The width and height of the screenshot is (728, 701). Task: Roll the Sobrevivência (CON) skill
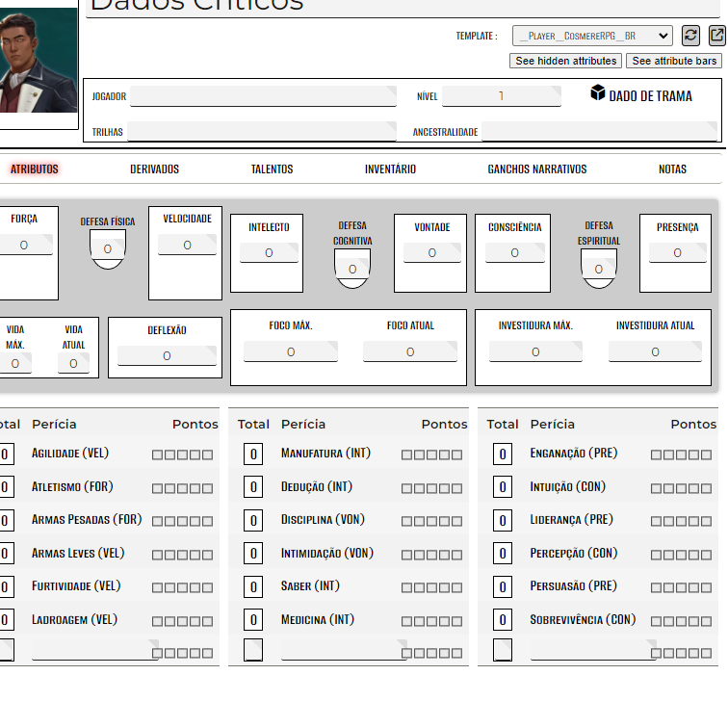coord(583,620)
